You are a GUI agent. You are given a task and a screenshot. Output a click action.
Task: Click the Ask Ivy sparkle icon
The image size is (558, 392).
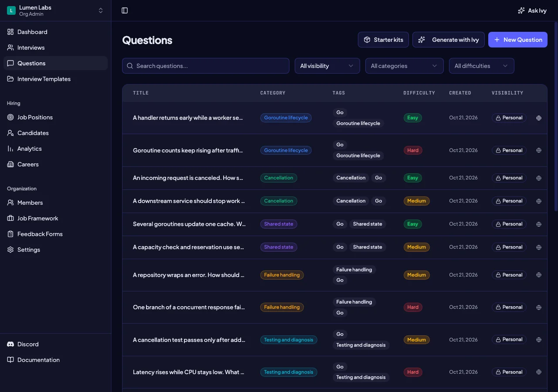pos(521,10)
